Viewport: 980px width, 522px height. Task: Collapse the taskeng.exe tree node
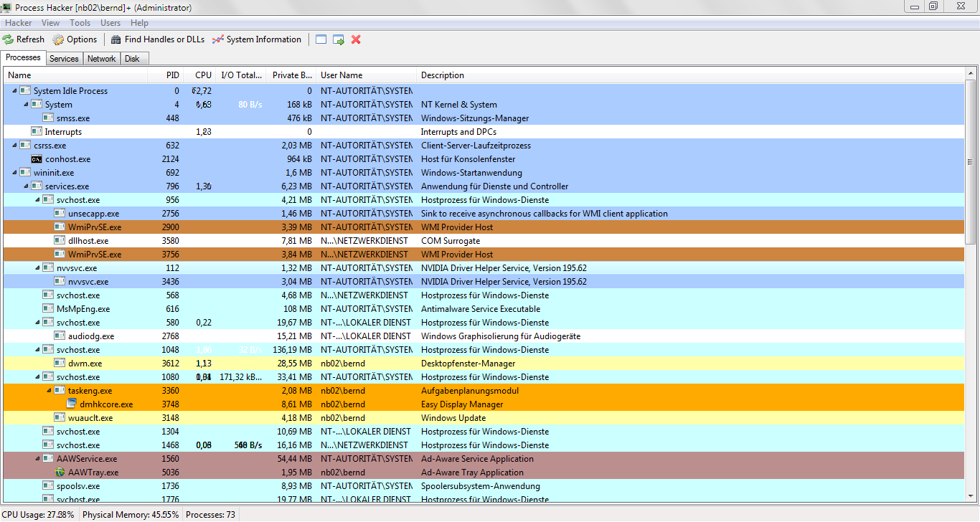(x=50, y=391)
